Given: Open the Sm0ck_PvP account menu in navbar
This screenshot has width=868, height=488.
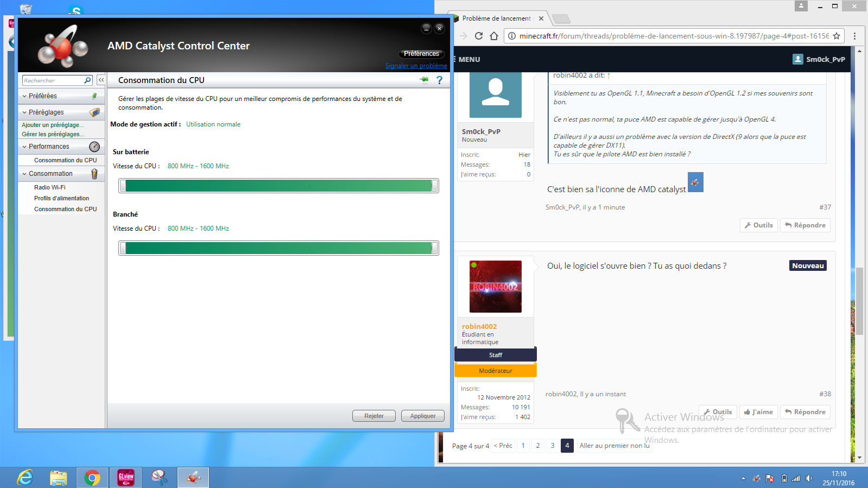Looking at the screenshot, I should pyautogui.click(x=819, y=59).
